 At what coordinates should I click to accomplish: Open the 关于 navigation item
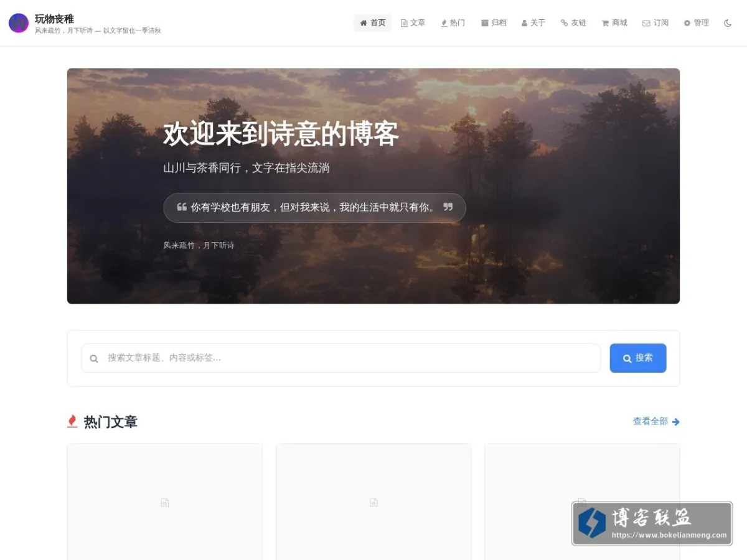tap(533, 23)
